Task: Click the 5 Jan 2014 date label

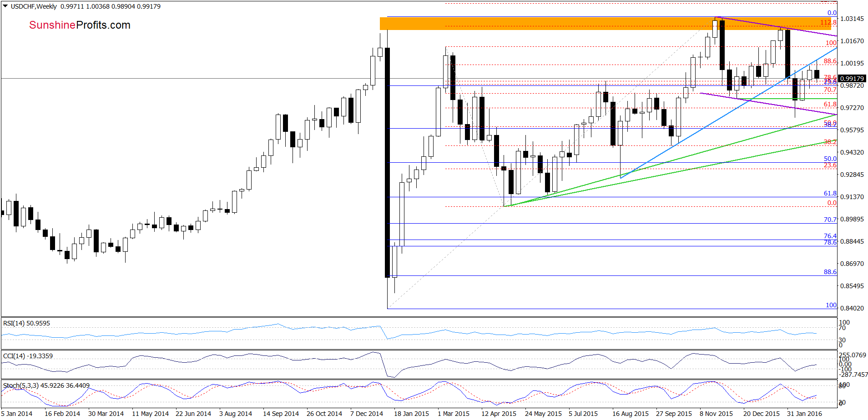Action: (x=17, y=414)
